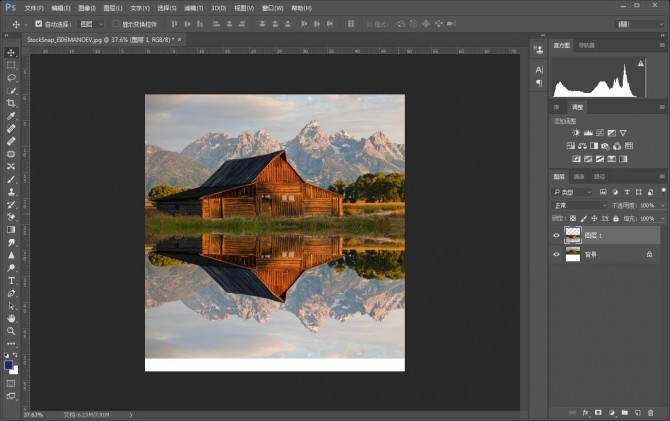This screenshot has height=421, width=670.
Task: Choose the Hand tool
Action: (x=11, y=318)
